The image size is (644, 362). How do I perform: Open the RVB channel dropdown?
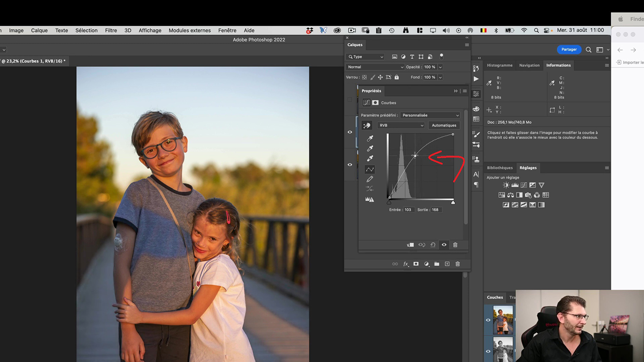click(401, 125)
